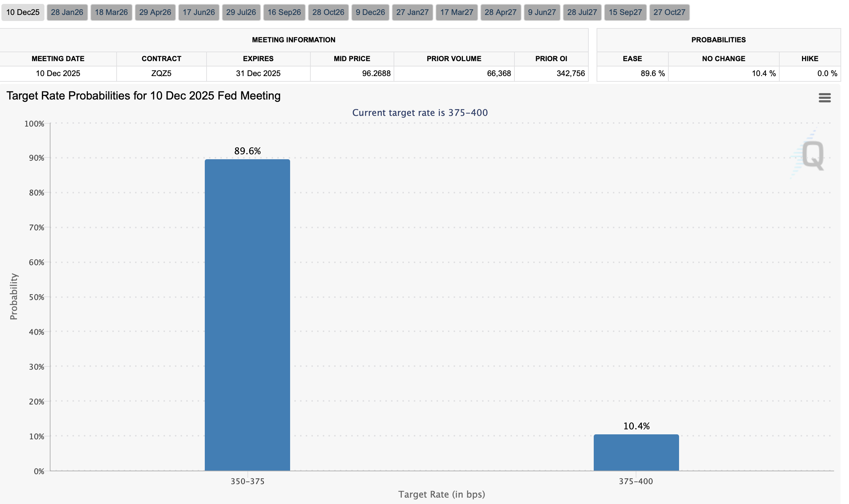Choose the 29 Jul26 meeting tab

pos(241,12)
